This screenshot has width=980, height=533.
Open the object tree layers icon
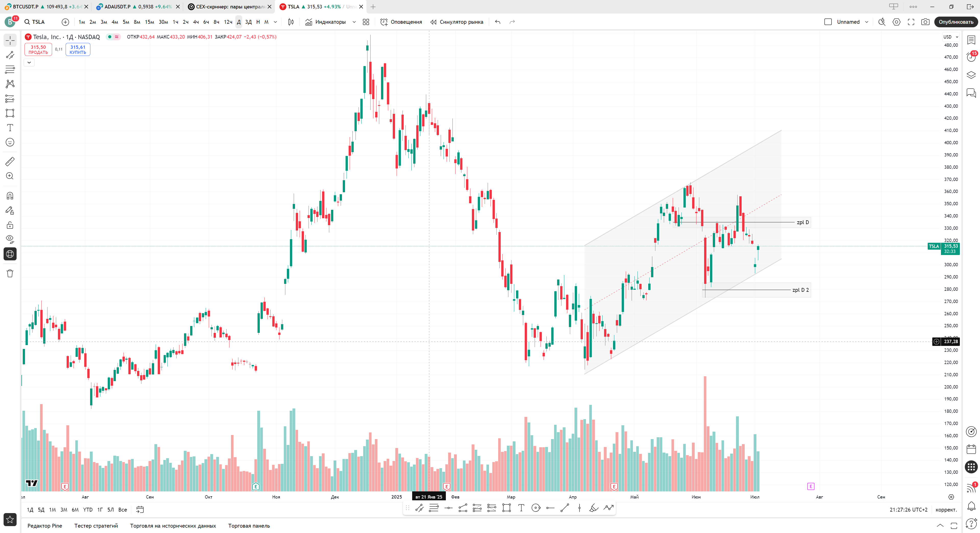pos(971,75)
